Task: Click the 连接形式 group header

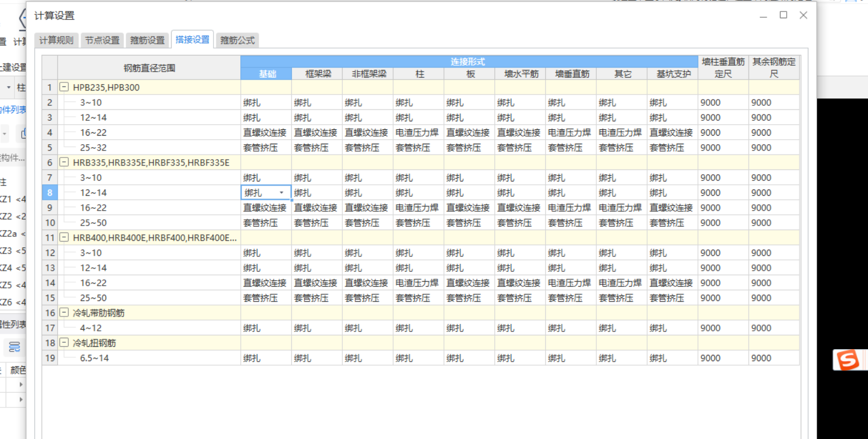Action: [x=469, y=61]
